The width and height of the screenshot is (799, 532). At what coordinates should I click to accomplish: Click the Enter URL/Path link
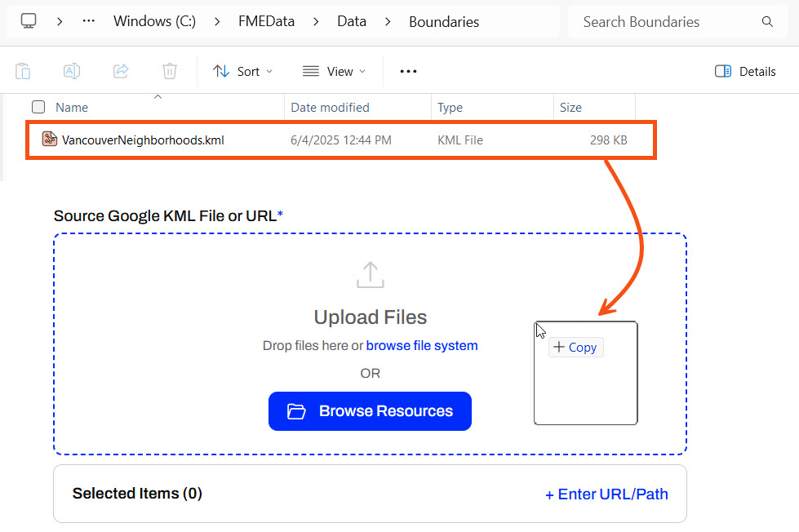[x=606, y=494]
